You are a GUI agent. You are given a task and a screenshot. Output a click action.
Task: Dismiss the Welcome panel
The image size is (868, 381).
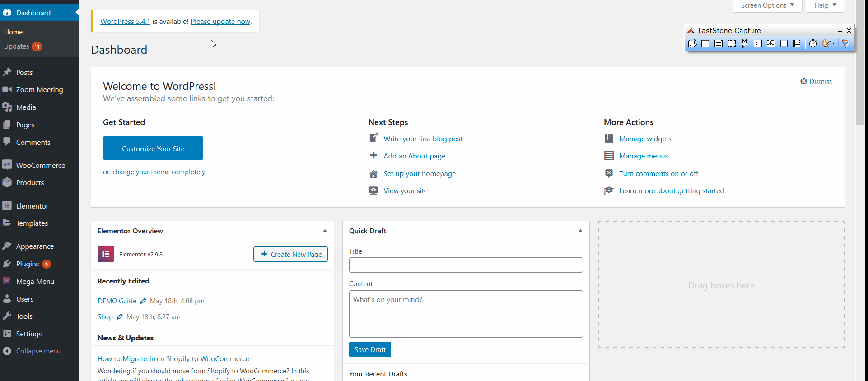point(816,82)
